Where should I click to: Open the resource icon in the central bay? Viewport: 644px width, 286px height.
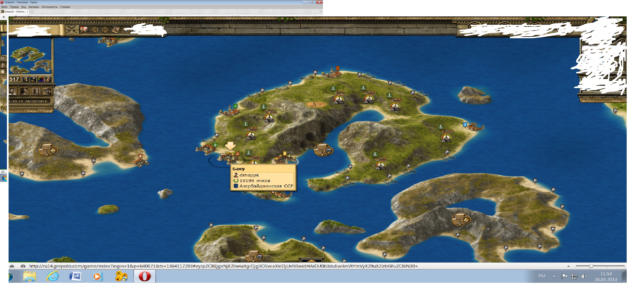[324, 150]
